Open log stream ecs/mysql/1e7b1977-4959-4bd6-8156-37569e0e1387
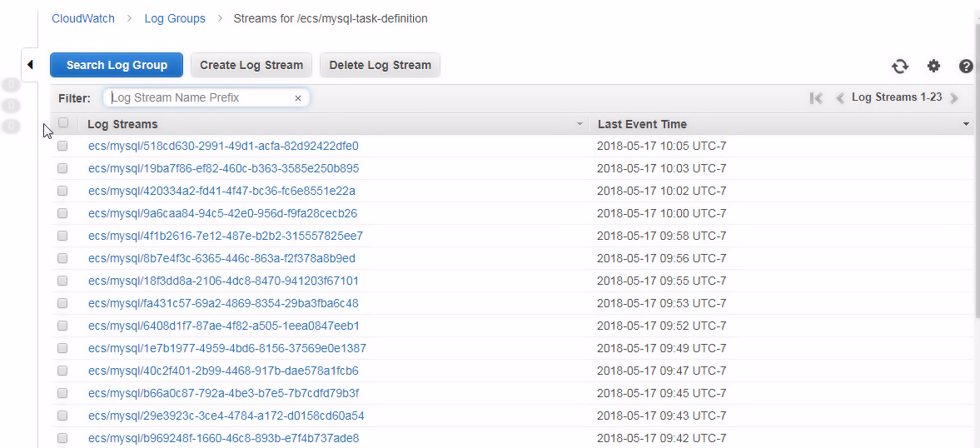 click(x=226, y=349)
